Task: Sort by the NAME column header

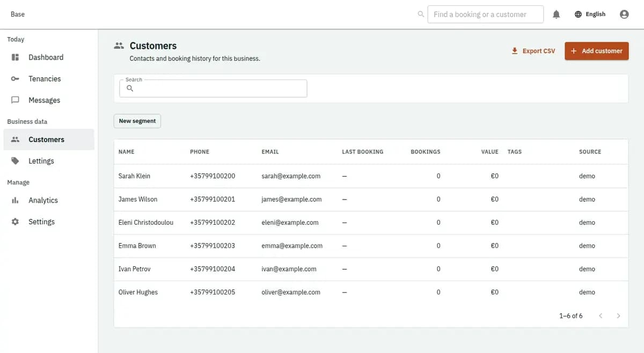Action: (126, 152)
